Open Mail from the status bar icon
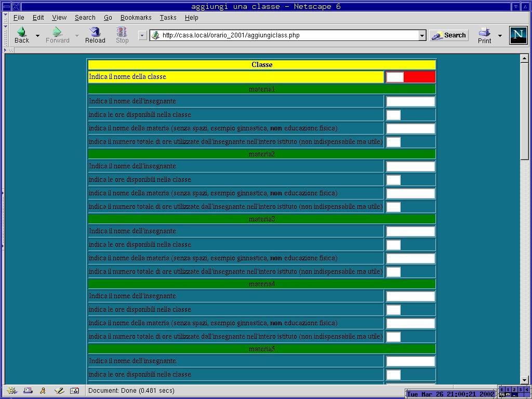The image size is (532, 399). tap(28, 391)
